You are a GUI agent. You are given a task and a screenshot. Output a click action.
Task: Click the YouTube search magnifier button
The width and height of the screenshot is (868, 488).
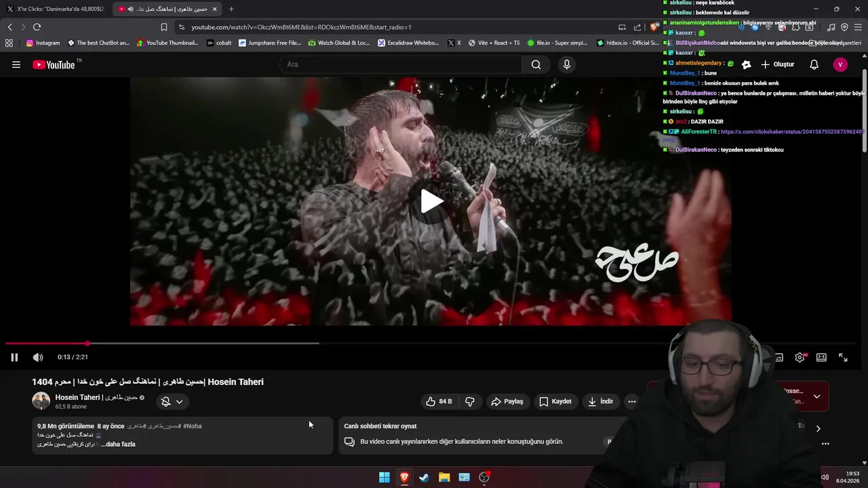click(536, 64)
